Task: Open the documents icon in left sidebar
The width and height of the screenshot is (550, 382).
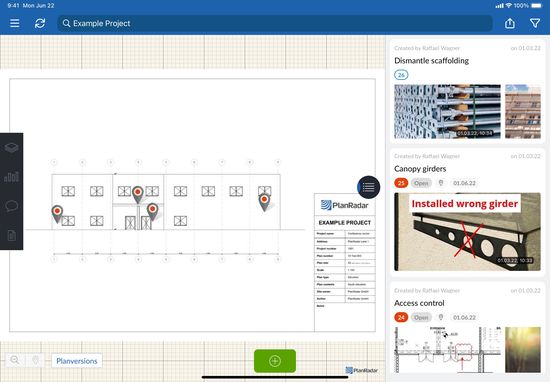Action: (12, 235)
